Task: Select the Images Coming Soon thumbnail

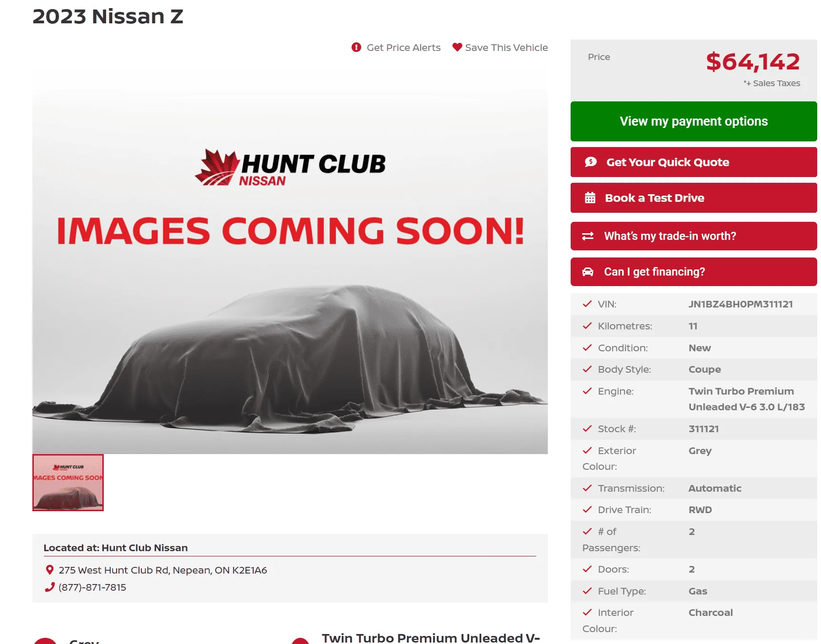Action: [x=68, y=483]
